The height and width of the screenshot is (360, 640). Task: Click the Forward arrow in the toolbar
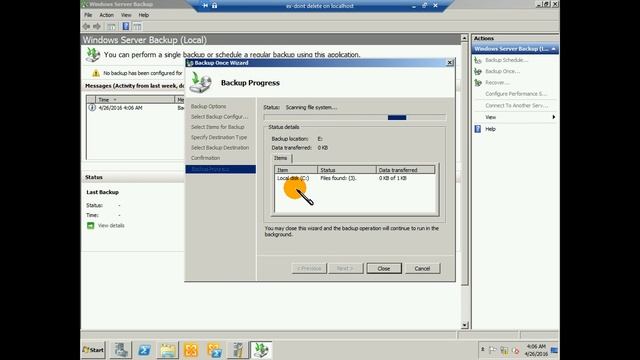tap(97, 27)
